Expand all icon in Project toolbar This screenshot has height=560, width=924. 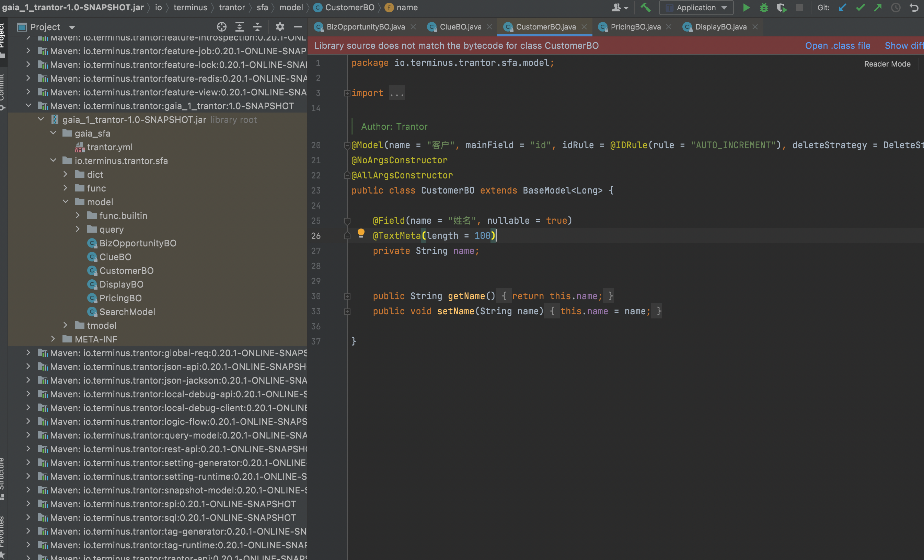(239, 27)
